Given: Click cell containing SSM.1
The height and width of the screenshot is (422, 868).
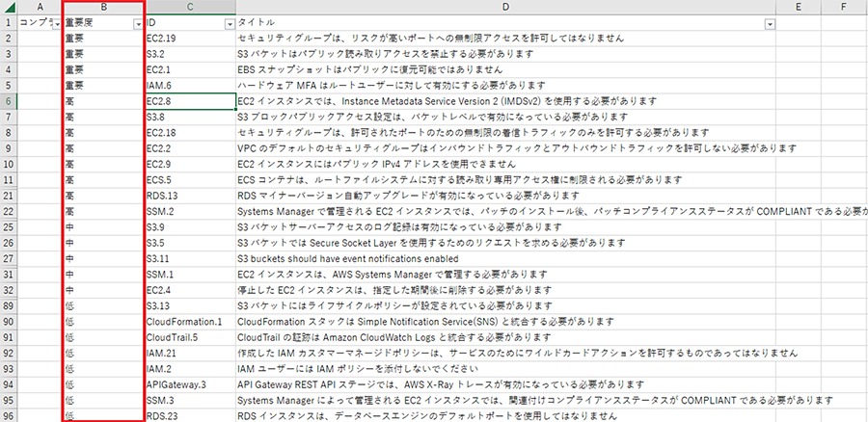Looking at the screenshot, I should pos(190,274).
